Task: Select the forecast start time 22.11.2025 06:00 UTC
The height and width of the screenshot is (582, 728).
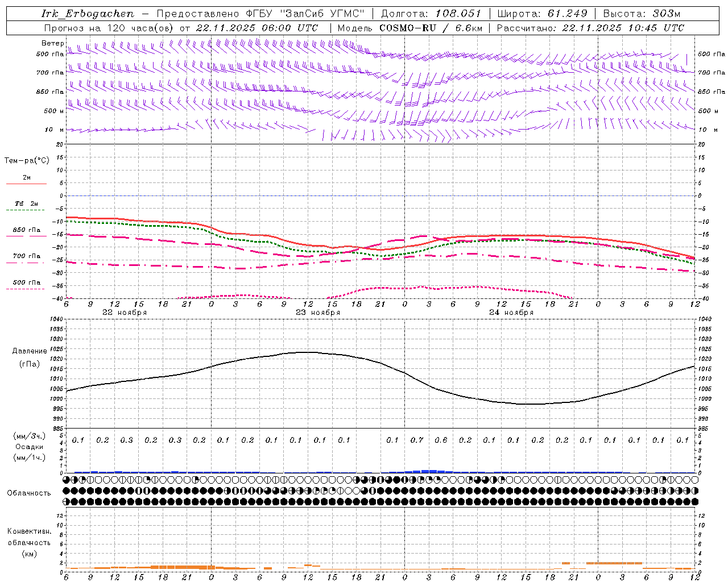Action: point(257,28)
